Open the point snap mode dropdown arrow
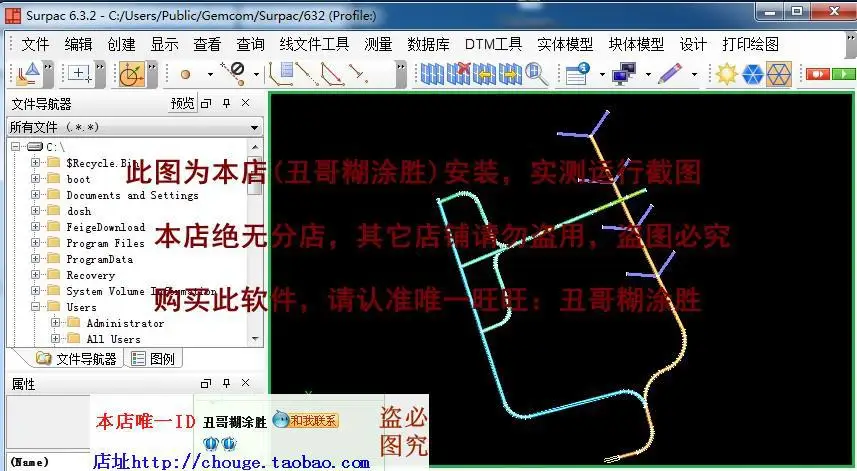Screen dimensions: 857x471 (210, 74)
